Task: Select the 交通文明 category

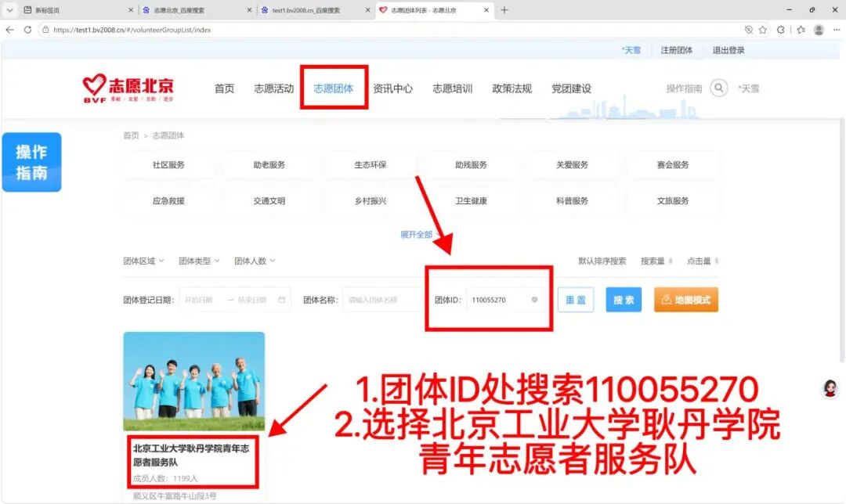Action: [269, 201]
